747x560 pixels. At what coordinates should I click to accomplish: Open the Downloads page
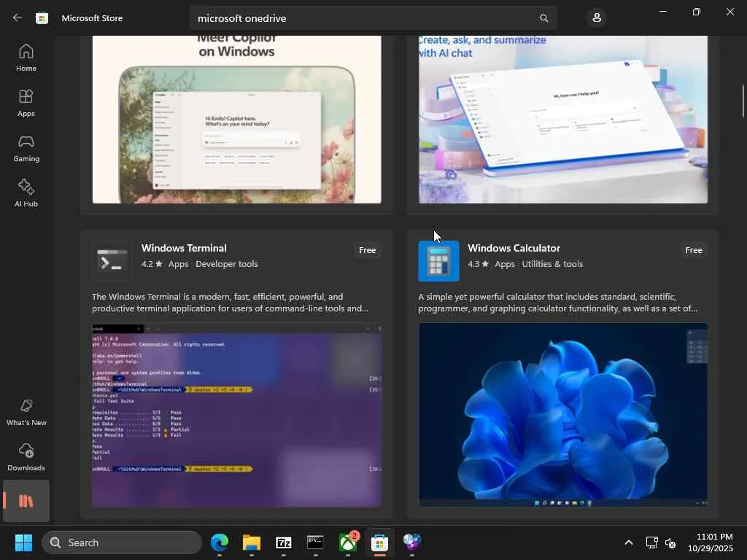pos(26,457)
